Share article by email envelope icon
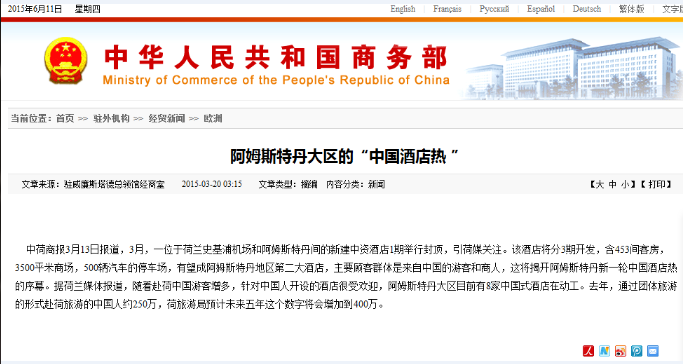 (x=653, y=351)
